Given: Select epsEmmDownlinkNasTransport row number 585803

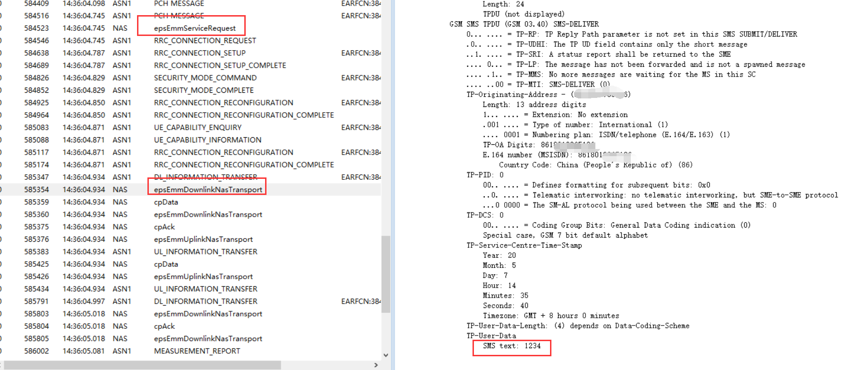Looking at the screenshot, I should pyautogui.click(x=190, y=314).
